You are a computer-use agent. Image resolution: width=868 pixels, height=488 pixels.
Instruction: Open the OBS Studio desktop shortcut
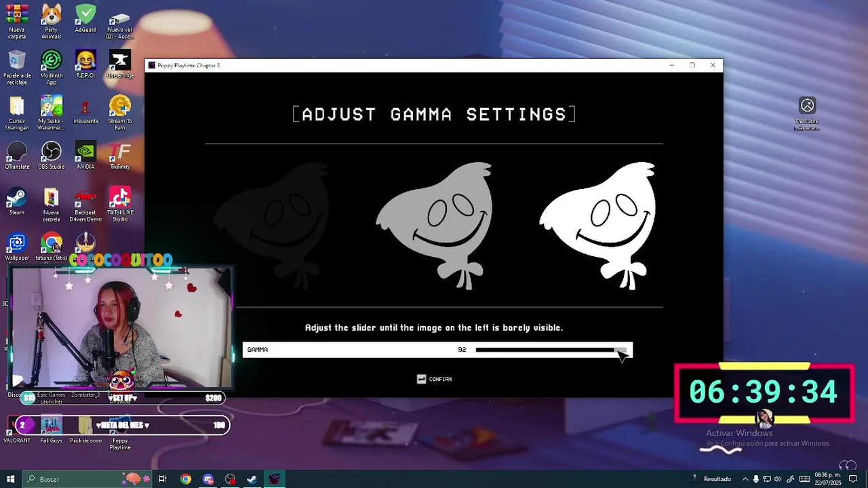(52, 156)
